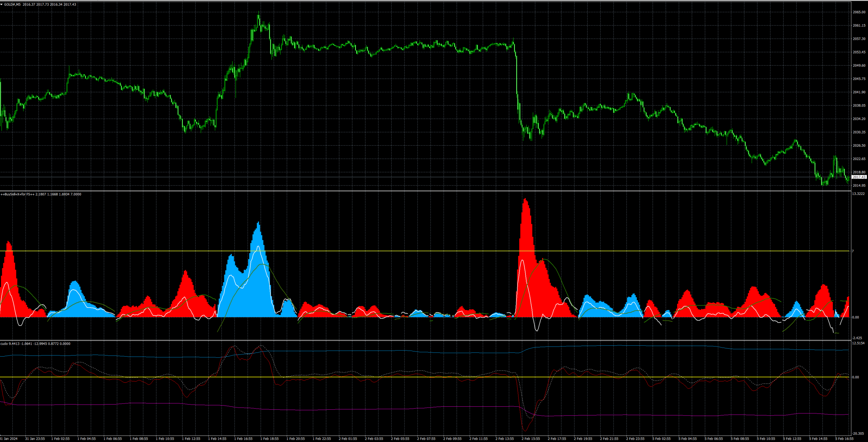Image resolution: width=868 pixels, height=442 pixels.
Task: Click the 13.3222 indicator scale maximum
Action: [858, 194]
